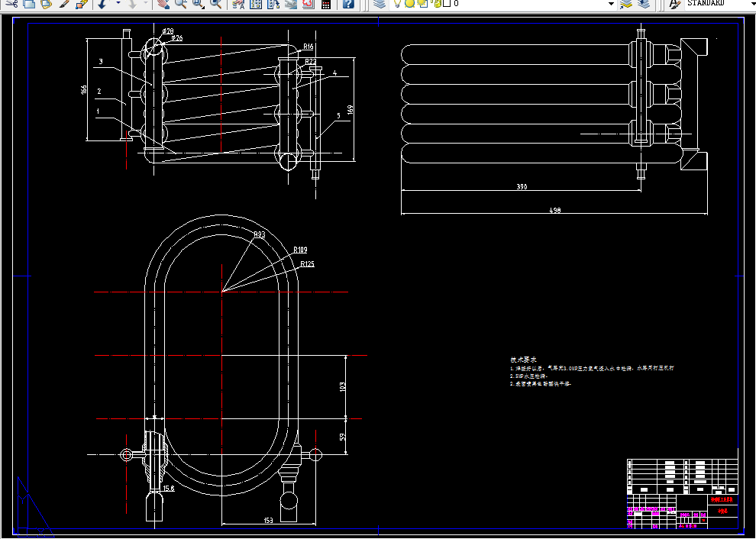Screen dimensions: 756x539
Task: Undo the last action with blue arrow
Action: (102, 4)
